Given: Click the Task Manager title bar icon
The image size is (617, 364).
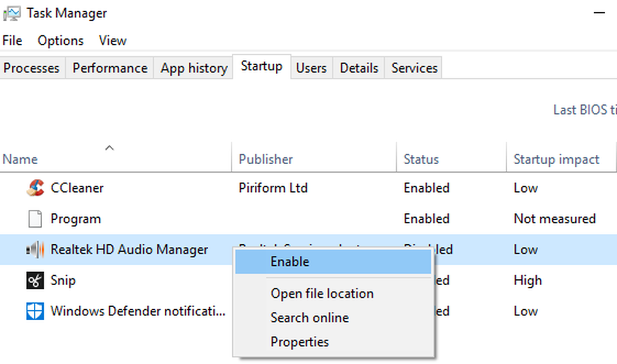Looking at the screenshot, I should [12, 13].
